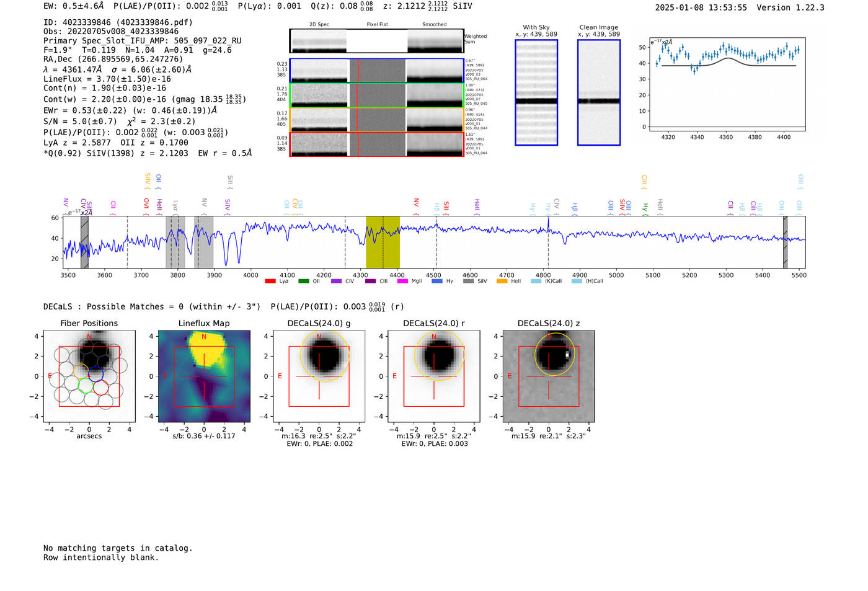Click the Weighted Sum spectrum strip
Image resolution: width=868 pixels, height=591 pixels.
(376, 41)
